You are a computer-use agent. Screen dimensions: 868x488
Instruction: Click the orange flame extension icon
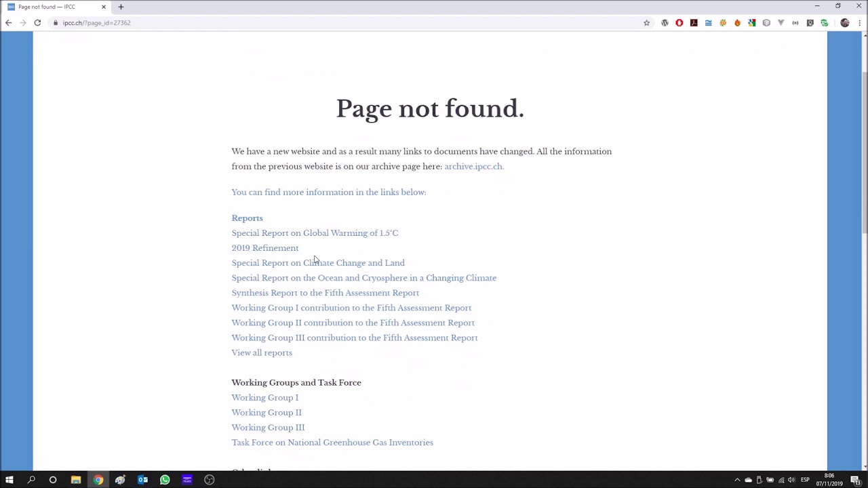coord(737,23)
